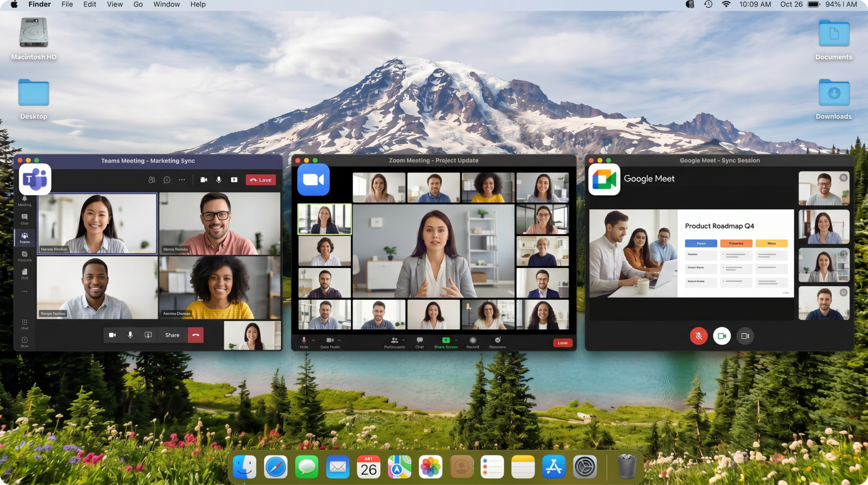
Task: Open the grid apps icon in Teams sidebar
Action: pyautogui.click(x=25, y=324)
